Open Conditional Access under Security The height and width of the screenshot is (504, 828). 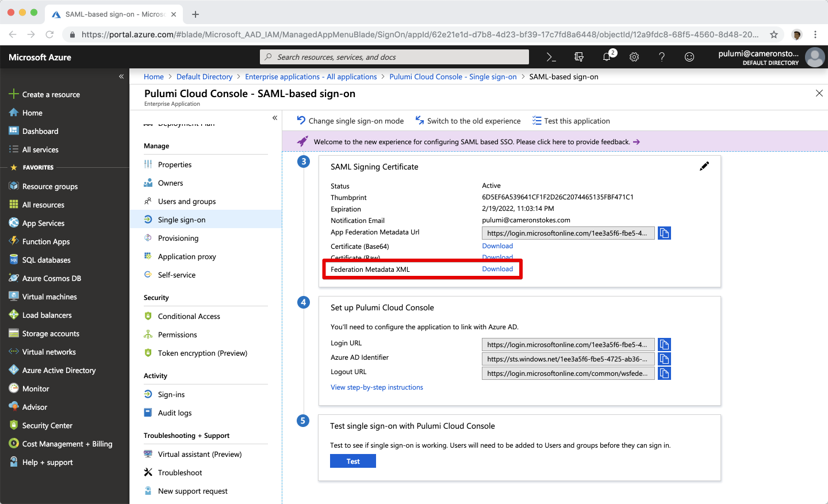click(189, 316)
